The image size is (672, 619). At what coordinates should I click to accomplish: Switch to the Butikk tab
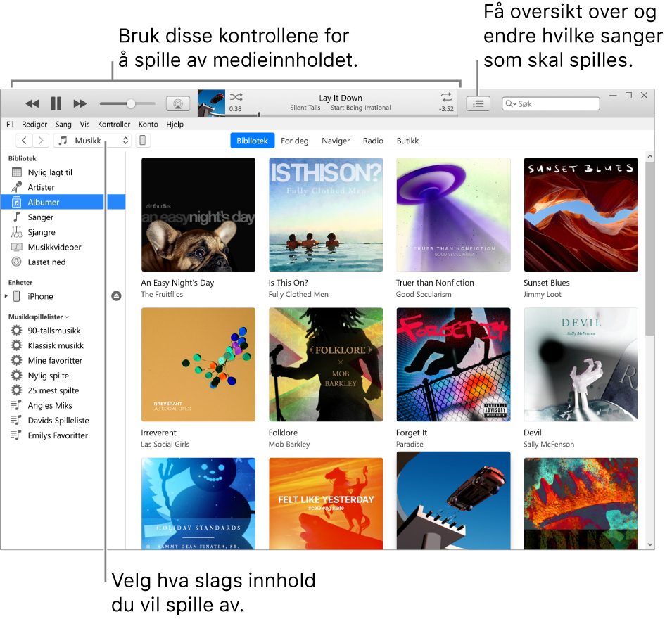pos(408,141)
